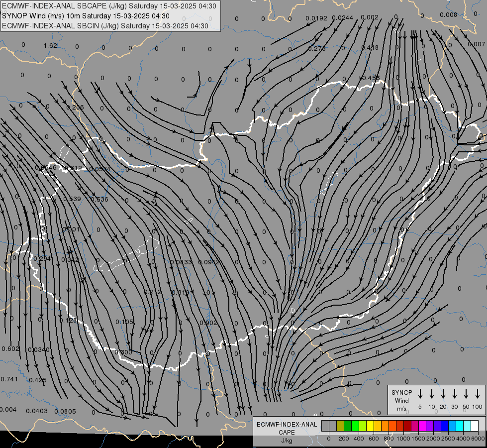The image size is (487, 448).
Task: Pick the olive swatch in the CAPE scale
Action: (x=340, y=426)
